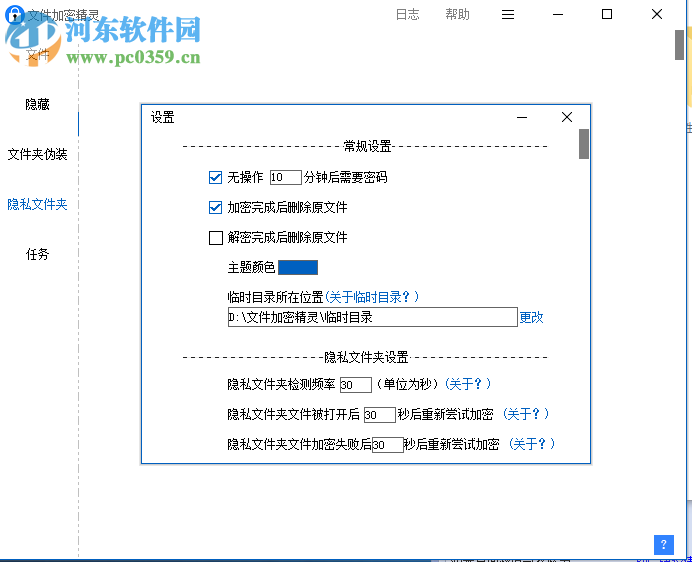Click the blue help question mark icon
Viewport: 692px width, 562px height.
point(663,545)
